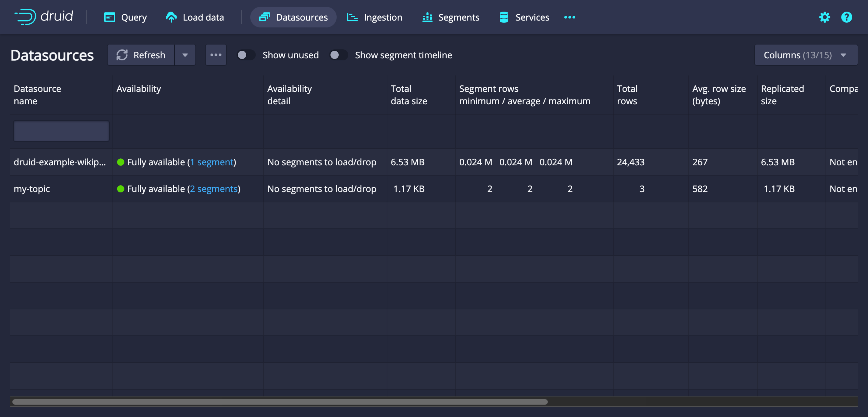
Task: Go to the Ingestion view
Action: pos(374,17)
